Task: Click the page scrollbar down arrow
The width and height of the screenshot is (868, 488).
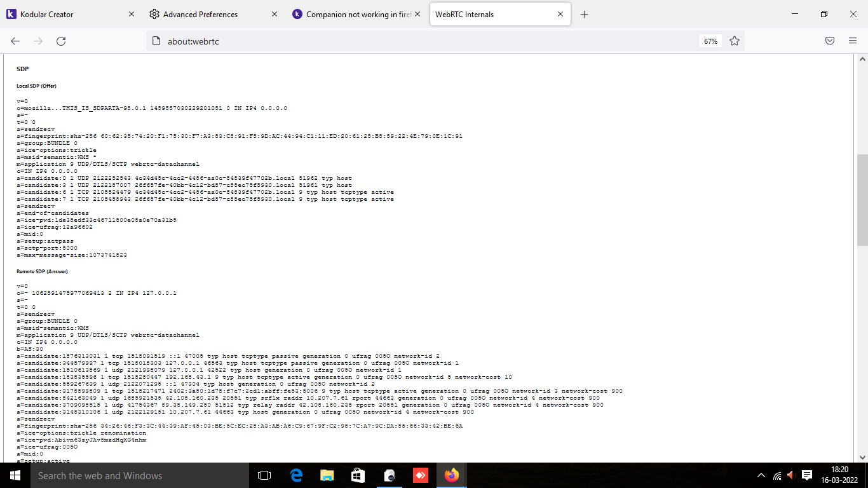Action: click(x=862, y=457)
